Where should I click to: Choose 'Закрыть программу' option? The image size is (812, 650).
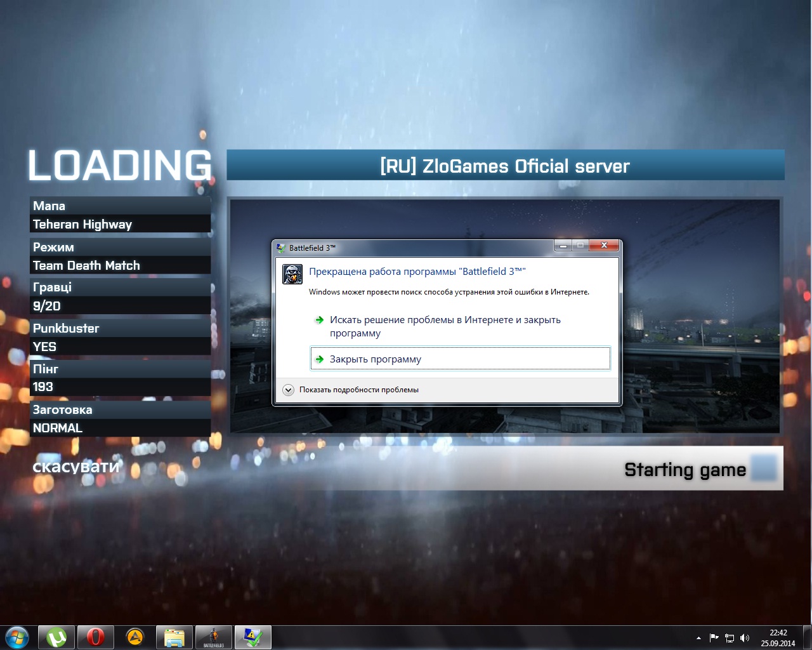pos(461,359)
